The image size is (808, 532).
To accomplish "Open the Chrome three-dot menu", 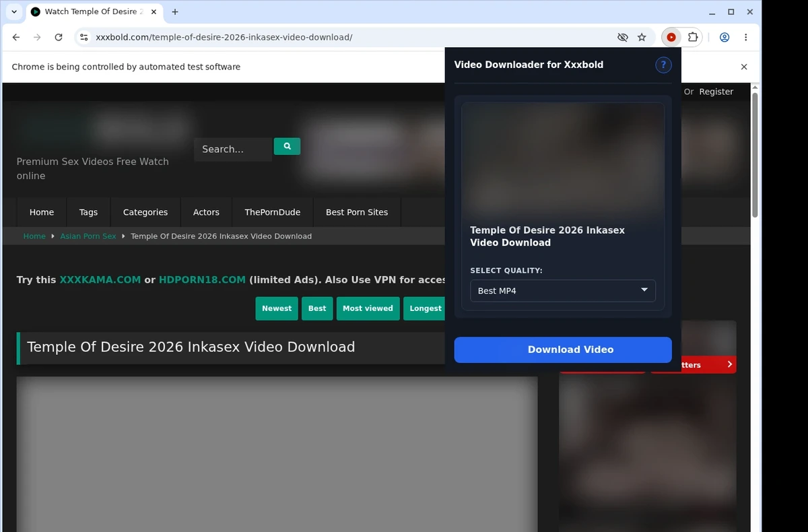I will pos(745,37).
